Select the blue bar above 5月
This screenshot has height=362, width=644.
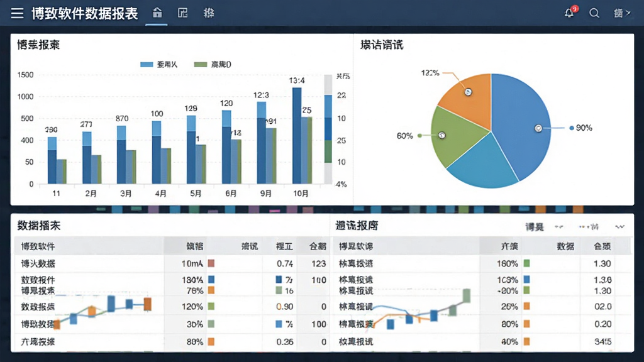[191, 150]
